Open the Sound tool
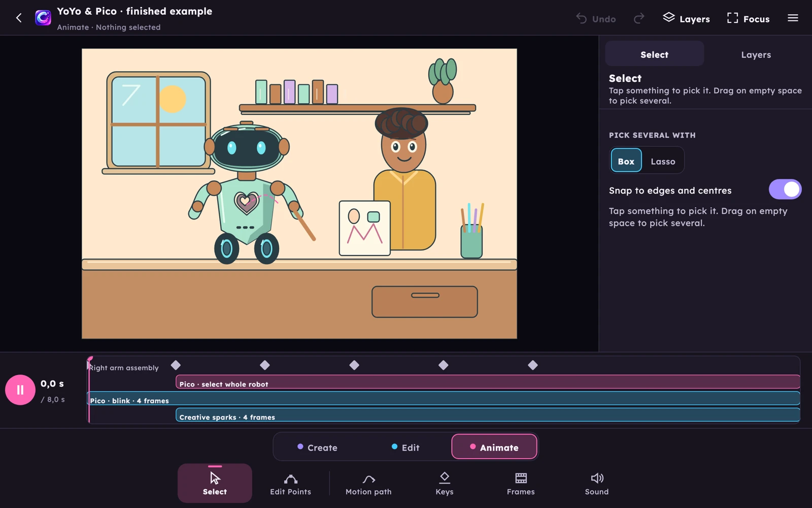 pos(597,483)
